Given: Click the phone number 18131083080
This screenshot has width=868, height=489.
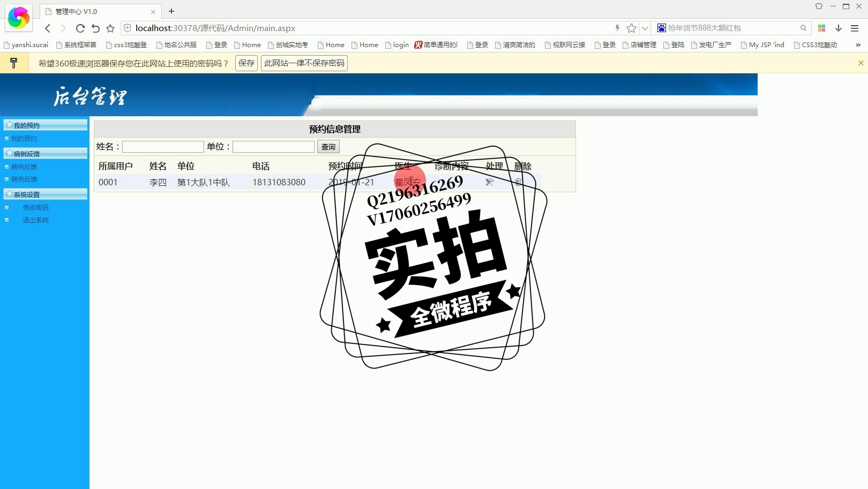Looking at the screenshot, I should 279,182.
